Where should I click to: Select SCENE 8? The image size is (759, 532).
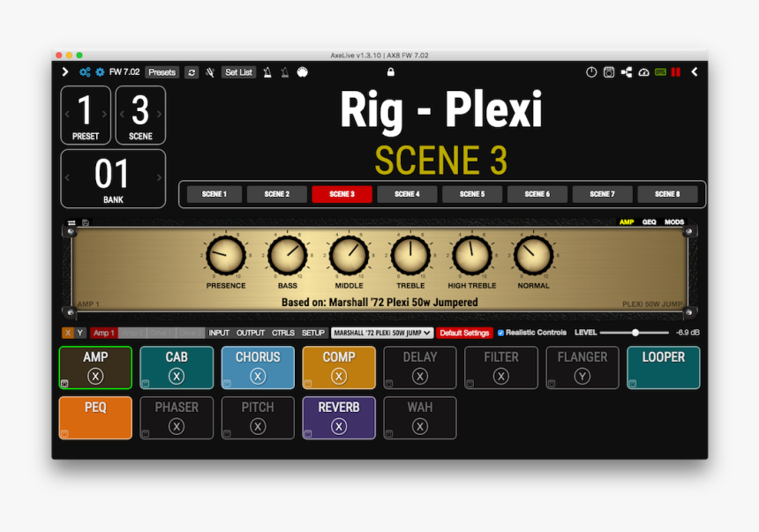pyautogui.click(x=667, y=194)
